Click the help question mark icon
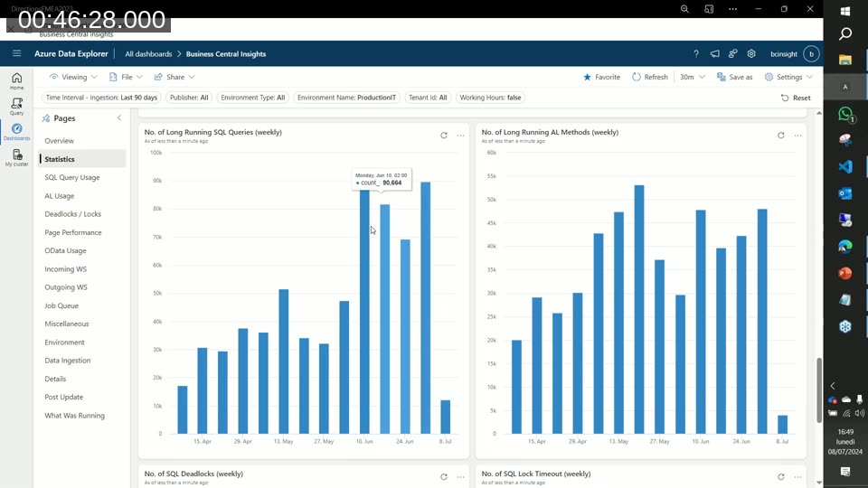This screenshot has width=868, height=488. point(696,53)
